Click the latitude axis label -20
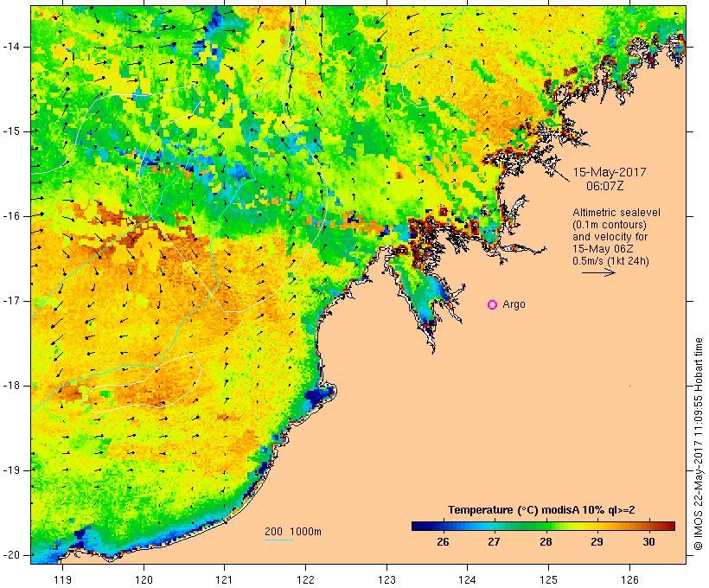709x588 pixels. click(x=11, y=555)
